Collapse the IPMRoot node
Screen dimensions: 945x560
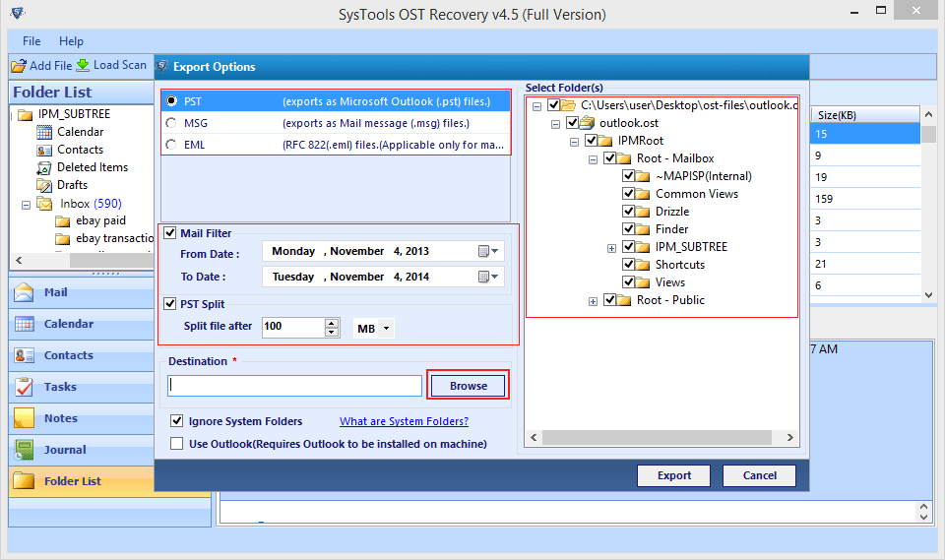point(574,143)
